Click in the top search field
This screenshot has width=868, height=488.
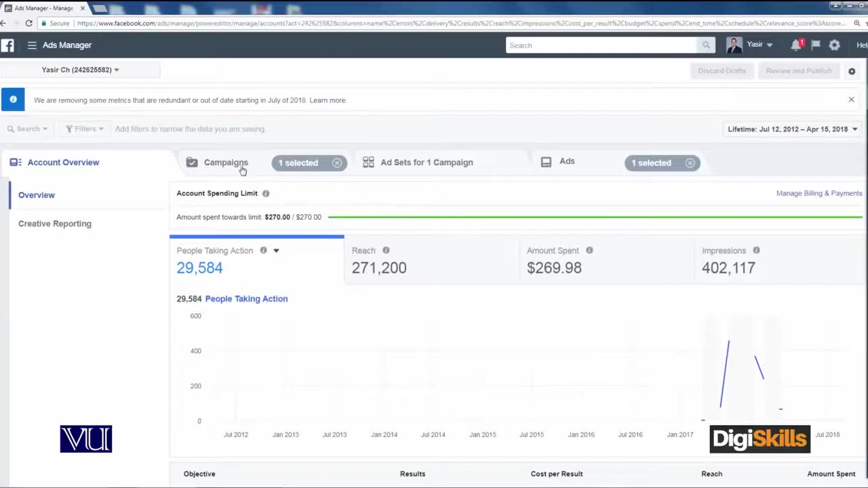tap(601, 45)
